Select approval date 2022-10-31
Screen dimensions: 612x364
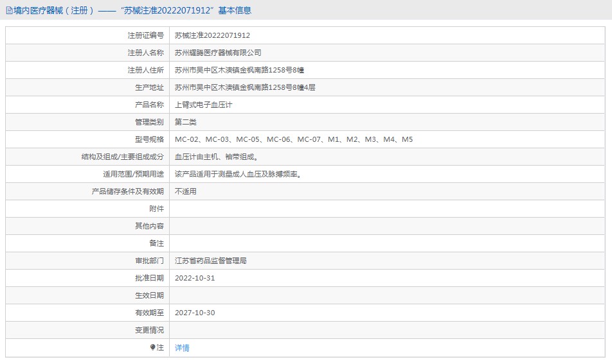tap(195, 278)
